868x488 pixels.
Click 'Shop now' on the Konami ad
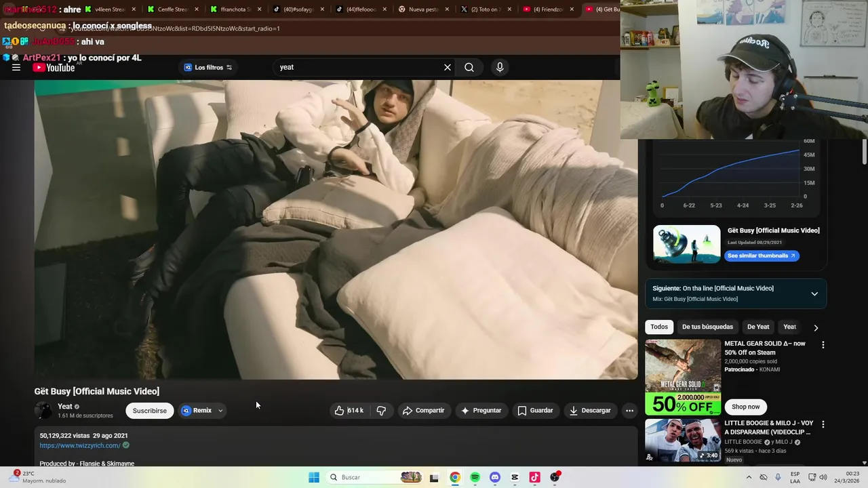pyautogui.click(x=745, y=407)
